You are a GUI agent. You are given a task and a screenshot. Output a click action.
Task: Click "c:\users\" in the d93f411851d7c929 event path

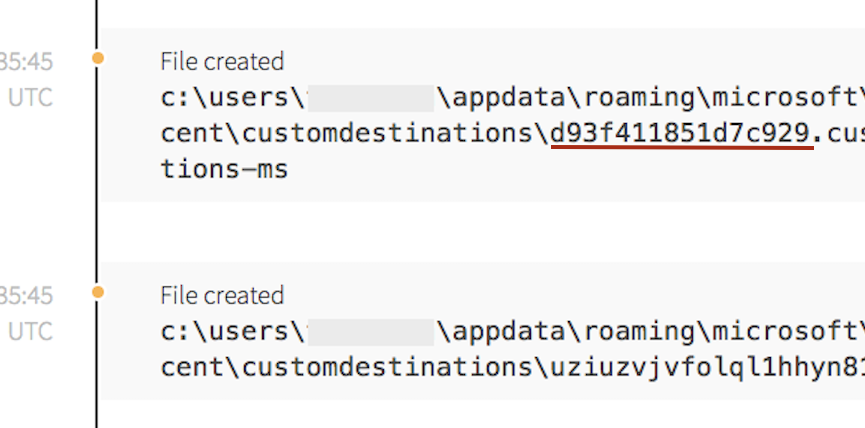[x=232, y=98]
